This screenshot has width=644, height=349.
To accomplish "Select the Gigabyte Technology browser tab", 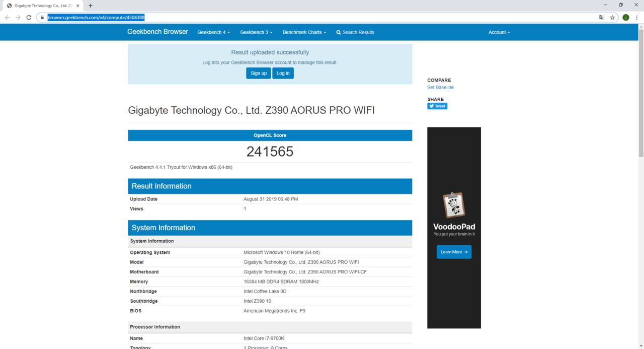I will [42, 6].
